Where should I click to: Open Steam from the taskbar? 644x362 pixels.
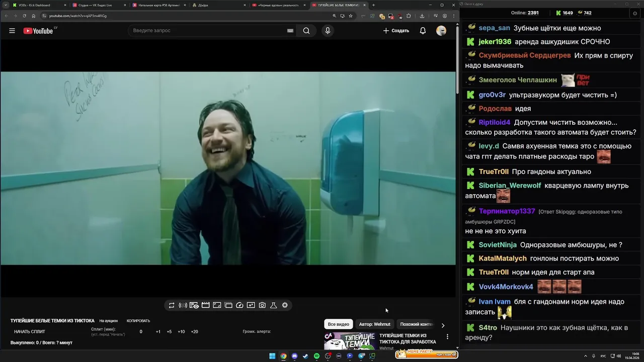(305, 356)
